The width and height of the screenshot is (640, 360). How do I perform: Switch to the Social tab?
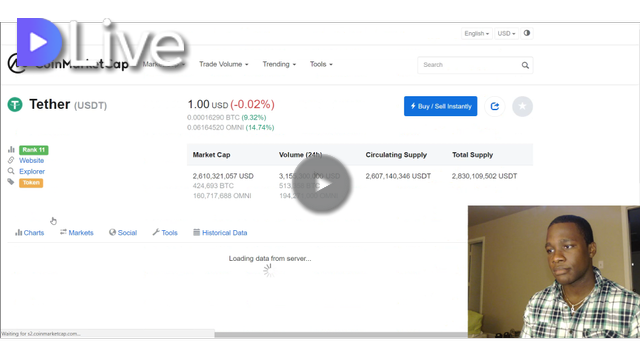tap(123, 233)
